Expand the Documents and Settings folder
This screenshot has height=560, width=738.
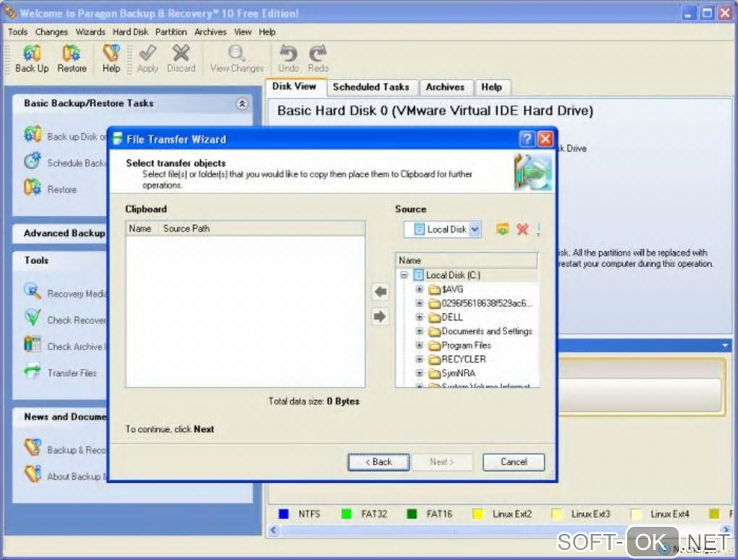[419, 331]
